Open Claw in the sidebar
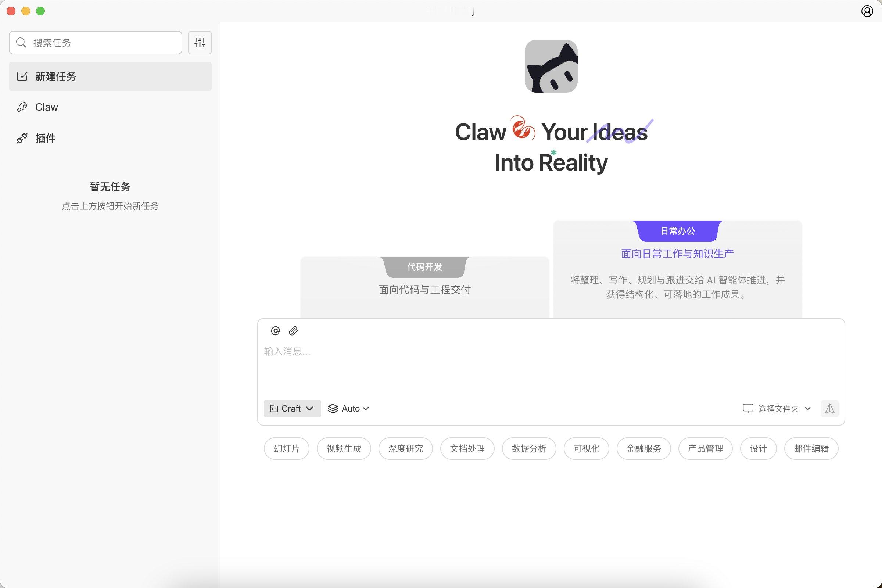Screen dimensions: 882x588 tap(47, 107)
